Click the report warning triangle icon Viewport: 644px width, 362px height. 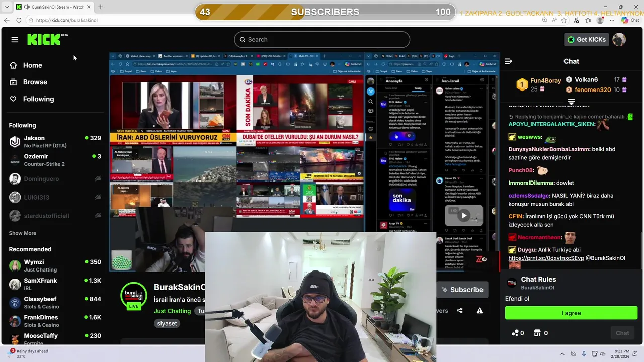tap(480, 311)
